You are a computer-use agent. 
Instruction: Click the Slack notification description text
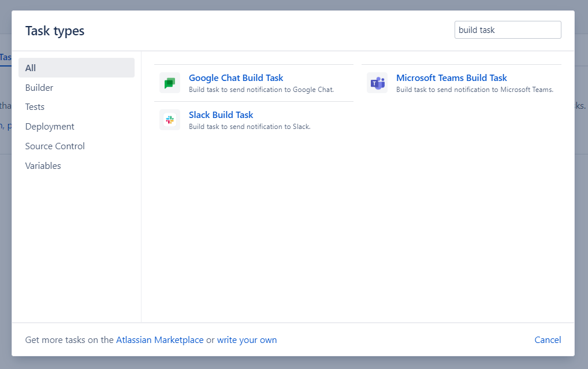click(250, 127)
